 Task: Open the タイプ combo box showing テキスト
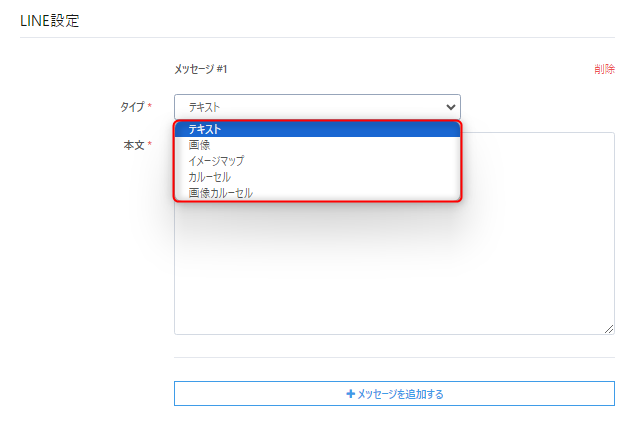click(316, 106)
